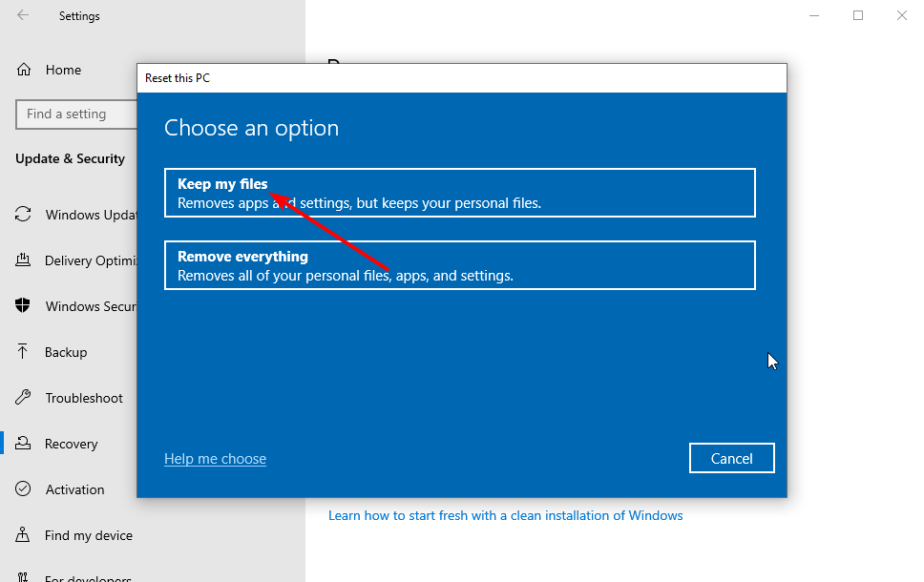Select the Delivery Optimization icon
Screen dimensions: 924x582
point(23,260)
